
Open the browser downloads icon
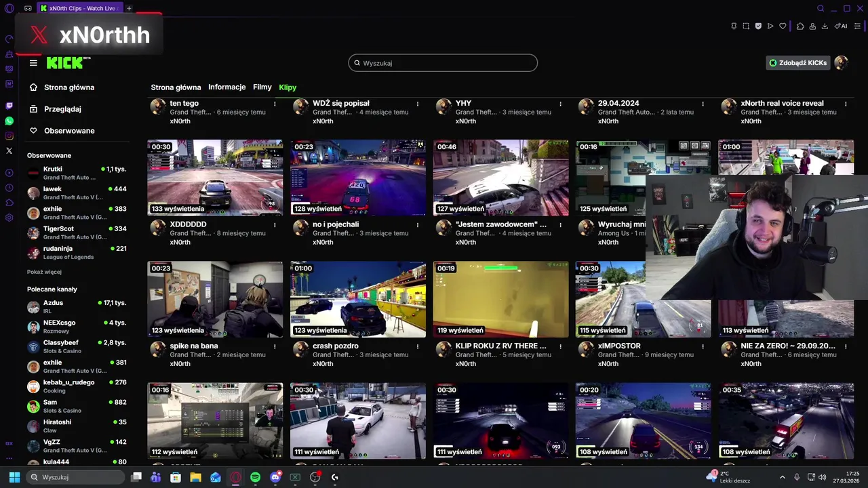tap(825, 26)
